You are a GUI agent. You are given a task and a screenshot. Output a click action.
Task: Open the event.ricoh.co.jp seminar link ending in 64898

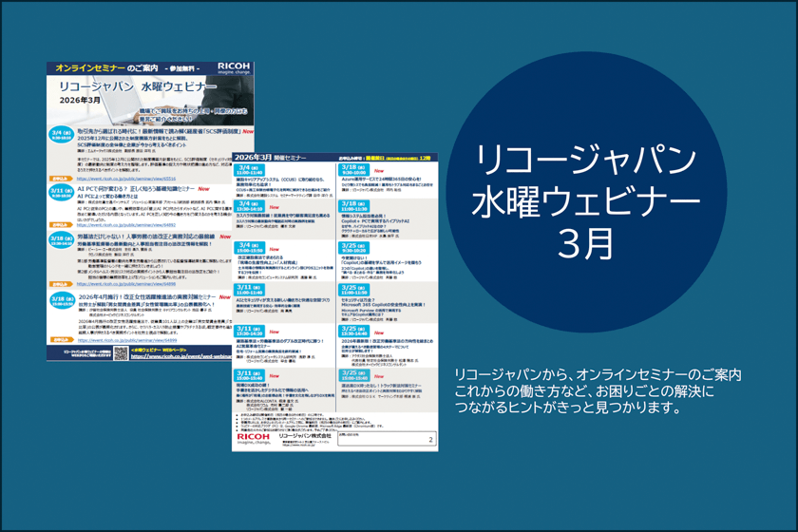point(126,284)
